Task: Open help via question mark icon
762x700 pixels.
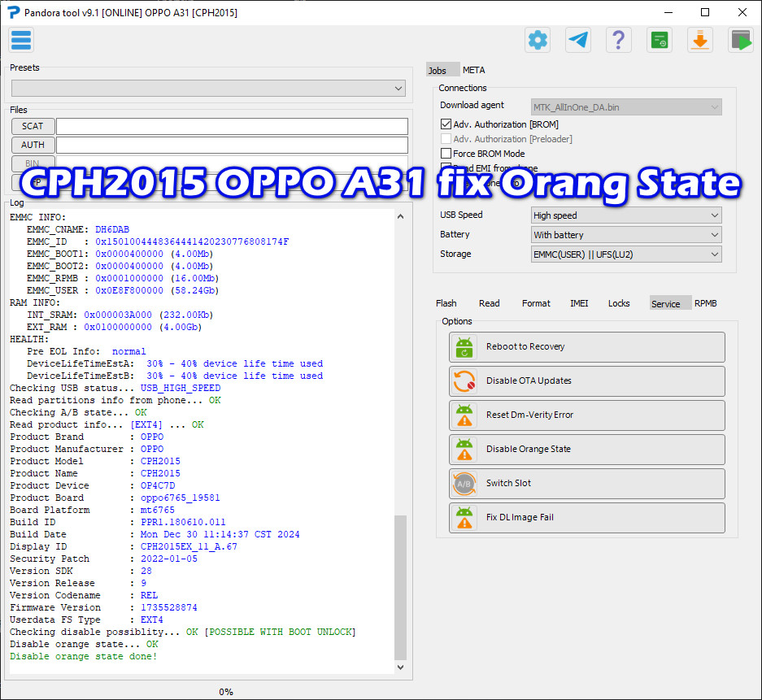Action: pyautogui.click(x=619, y=40)
